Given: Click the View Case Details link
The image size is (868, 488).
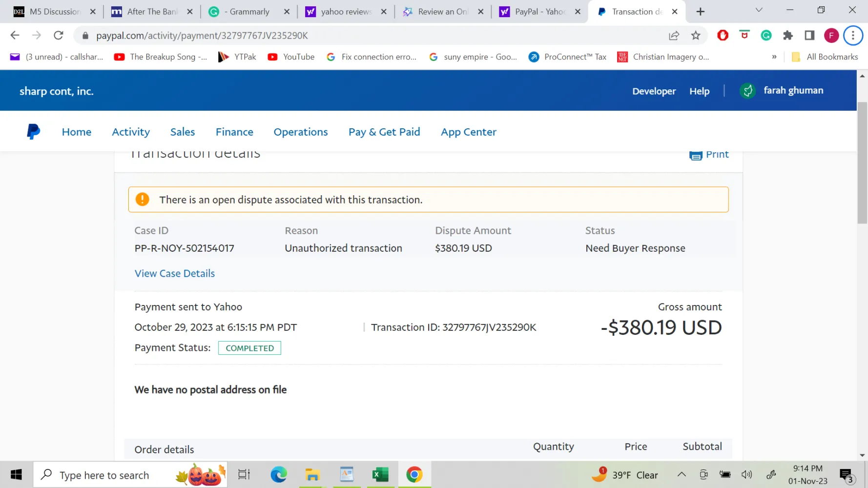Looking at the screenshot, I should [x=175, y=273].
